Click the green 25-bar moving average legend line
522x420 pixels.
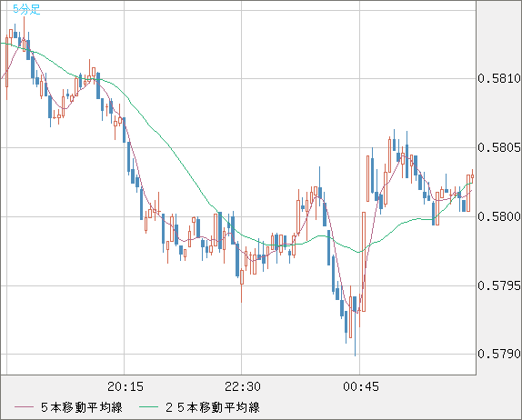click(148, 407)
